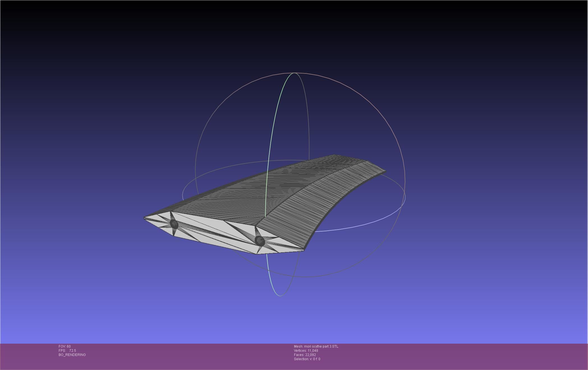Click the Selection: v: 0 f: 0 text
The image size is (588, 370).
point(307,359)
